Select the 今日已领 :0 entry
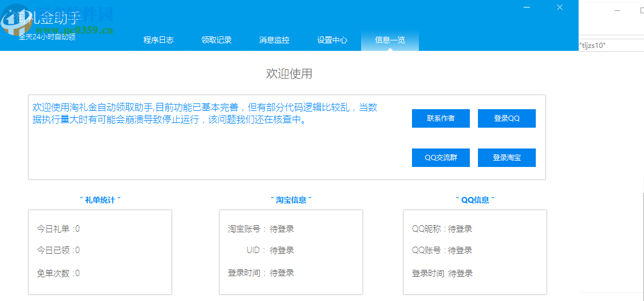This screenshot has height=301, width=644. (x=58, y=250)
